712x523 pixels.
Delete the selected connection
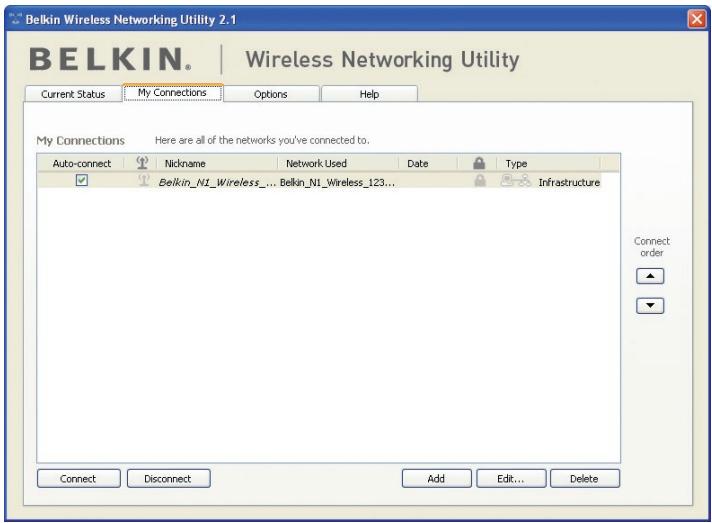point(584,479)
